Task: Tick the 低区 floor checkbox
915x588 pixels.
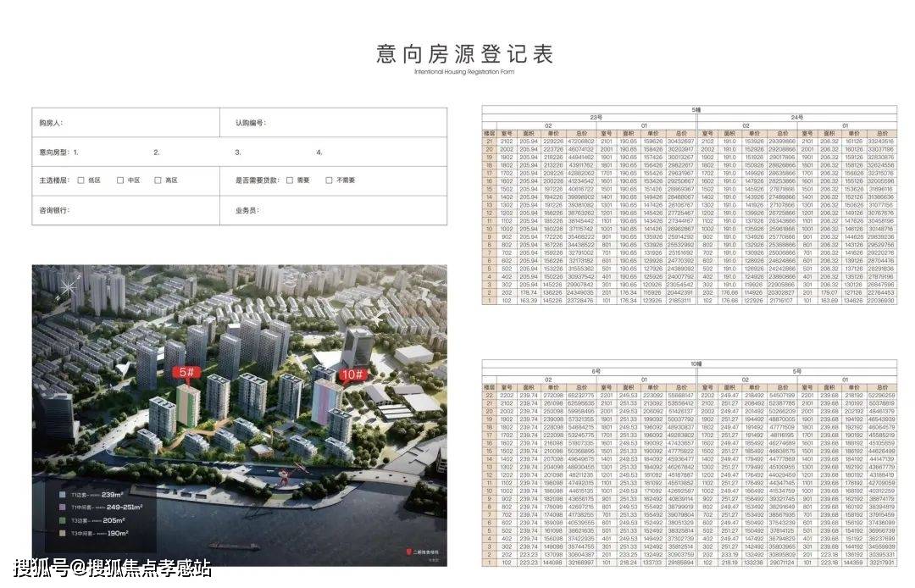Action: pyautogui.click(x=81, y=180)
